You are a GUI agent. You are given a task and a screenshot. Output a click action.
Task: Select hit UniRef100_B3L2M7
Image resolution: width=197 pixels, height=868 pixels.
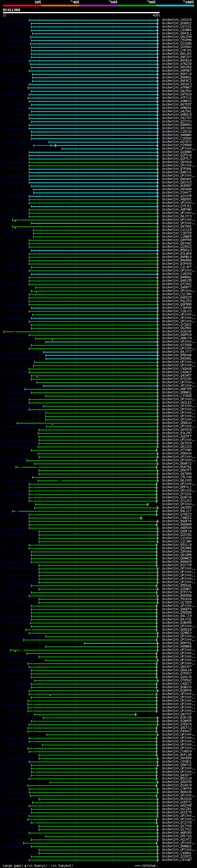point(177,433)
